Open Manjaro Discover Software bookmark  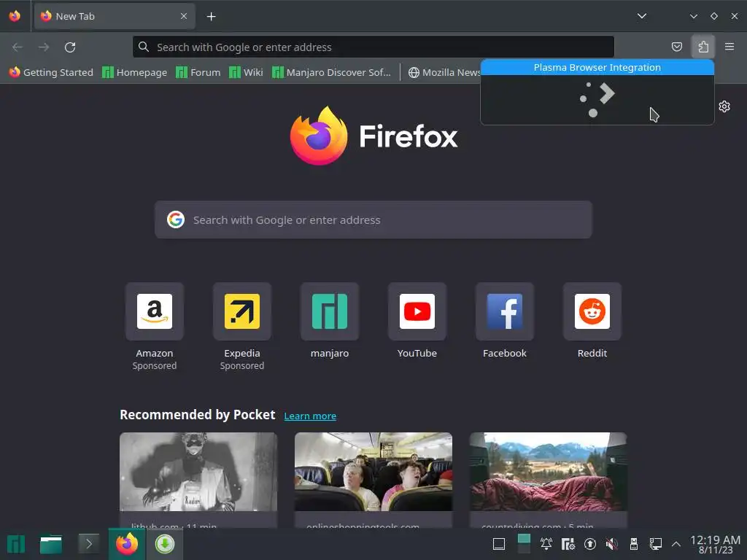click(x=332, y=72)
